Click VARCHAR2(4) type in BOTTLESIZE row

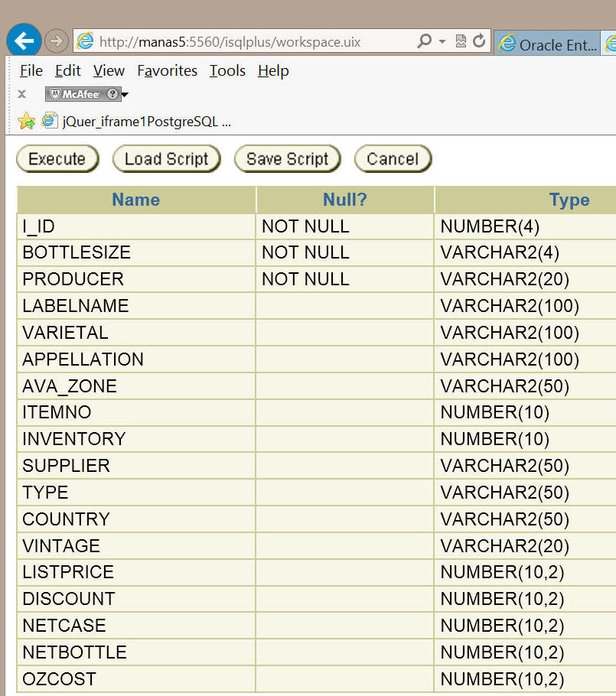pyautogui.click(x=500, y=252)
